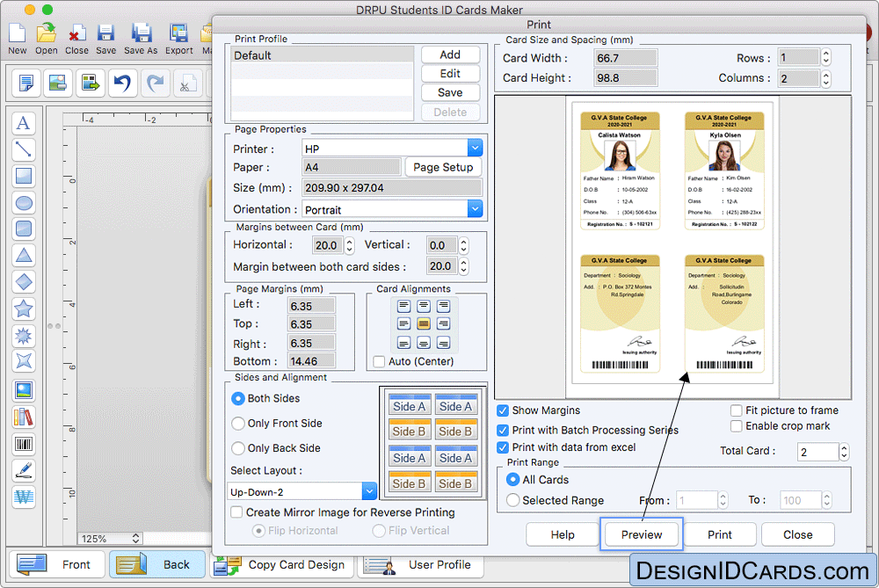Open the New document icon
Image resolution: width=879 pixels, height=588 pixels.
[18, 39]
